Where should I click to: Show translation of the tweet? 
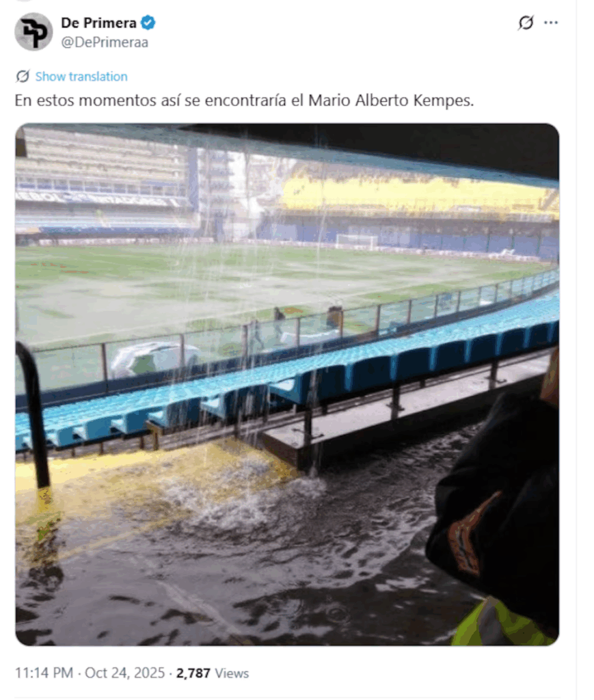(x=81, y=77)
